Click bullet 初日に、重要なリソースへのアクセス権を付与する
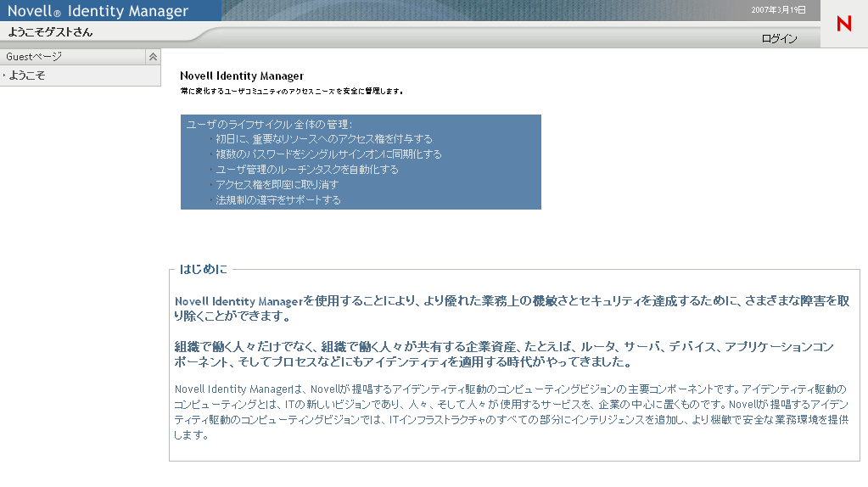868x487 pixels. [x=324, y=139]
